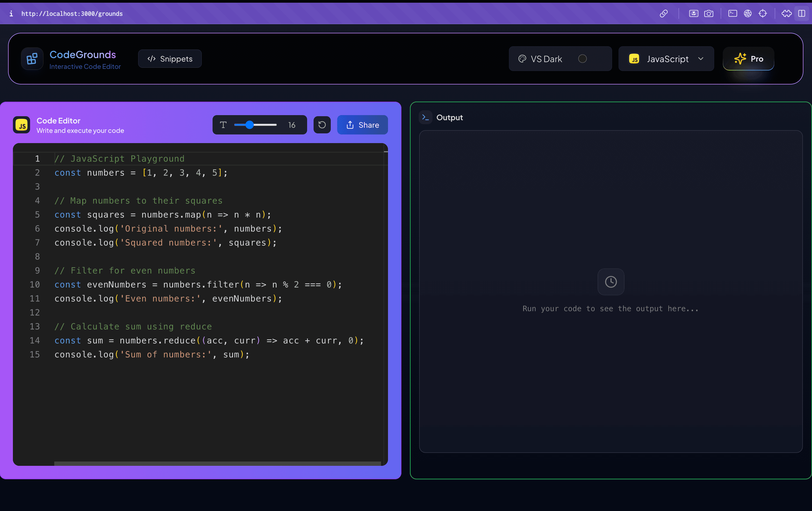Image resolution: width=812 pixels, height=511 pixels.
Task: Click the address bar URL localhost:3000/grounds
Action: pos(72,13)
